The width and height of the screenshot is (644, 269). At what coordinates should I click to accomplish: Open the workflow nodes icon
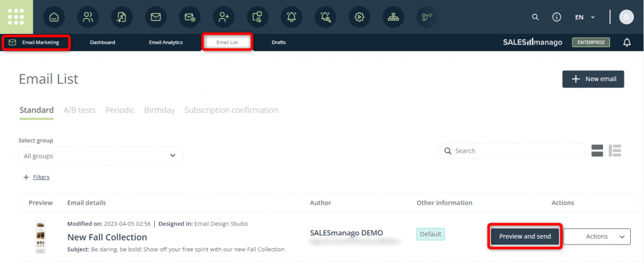[x=427, y=17]
